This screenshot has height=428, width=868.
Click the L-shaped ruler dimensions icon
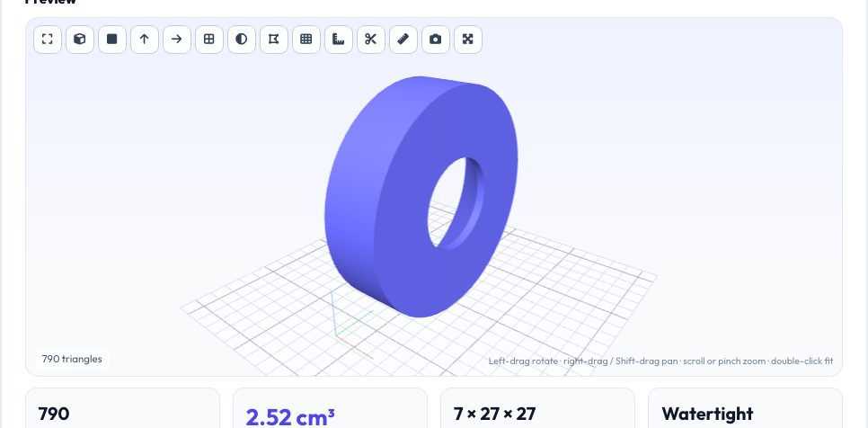(338, 40)
